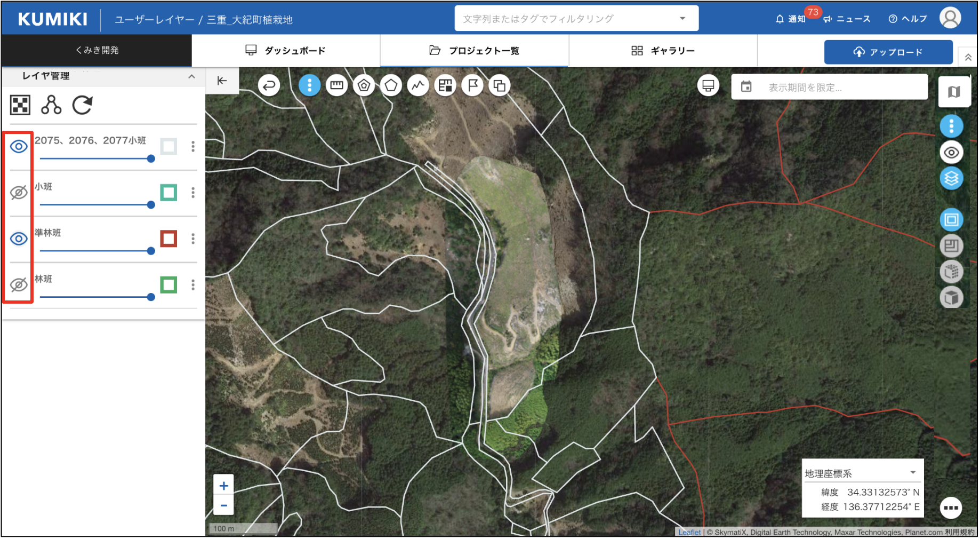Zoom in the map with plus button
Image resolution: width=980 pixels, height=539 pixels.
(224, 486)
